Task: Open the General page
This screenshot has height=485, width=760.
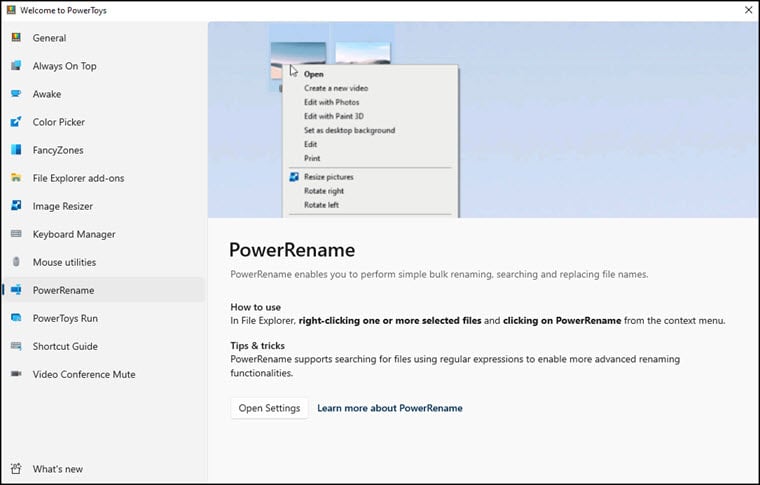Action: click(104, 38)
